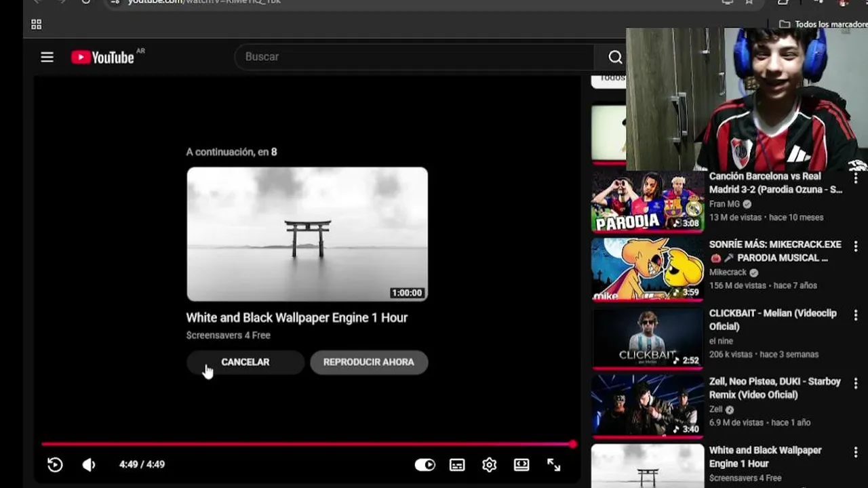Switch to theater mode icon
The height and width of the screenshot is (488, 868).
(x=521, y=464)
